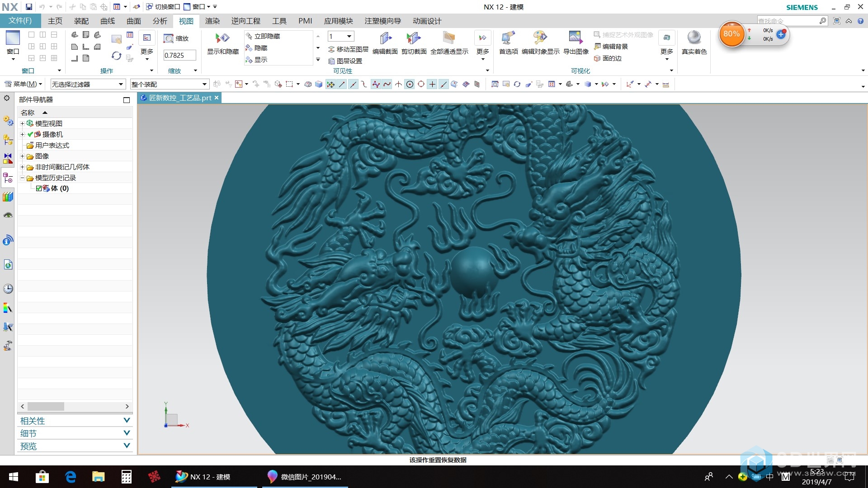Click the 查找命令 search box

788,21
